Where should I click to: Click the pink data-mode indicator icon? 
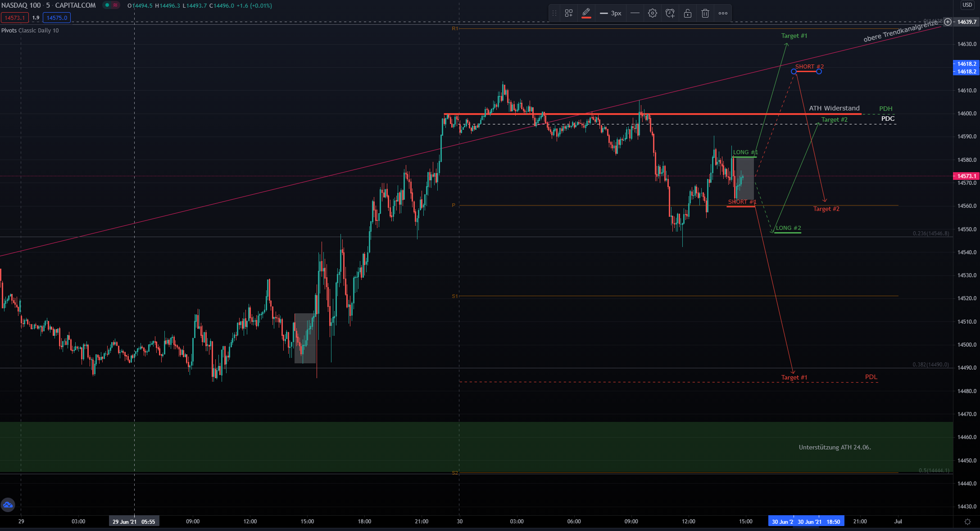coord(115,5)
